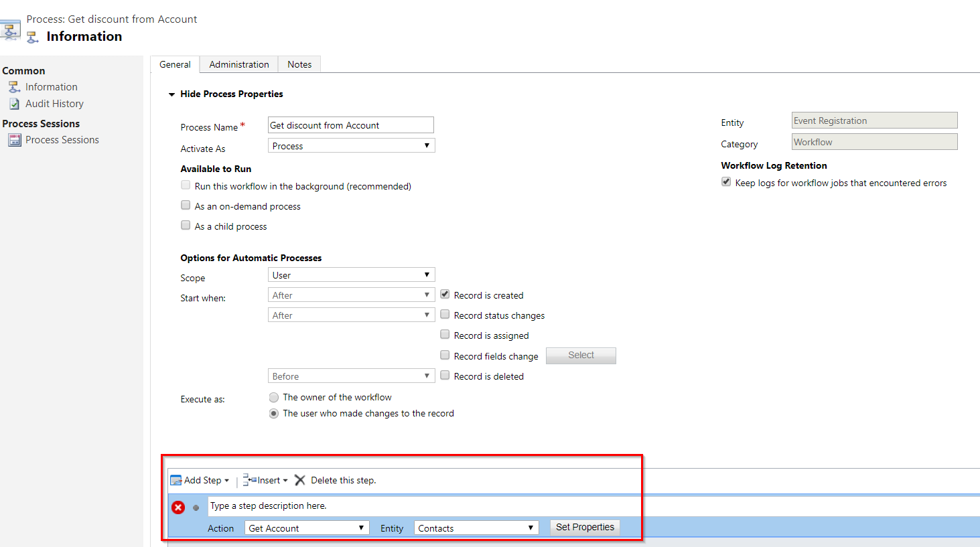Viewport: 980px width, 547px height.
Task: Click the Process Sessions calendar icon
Action: tap(14, 140)
